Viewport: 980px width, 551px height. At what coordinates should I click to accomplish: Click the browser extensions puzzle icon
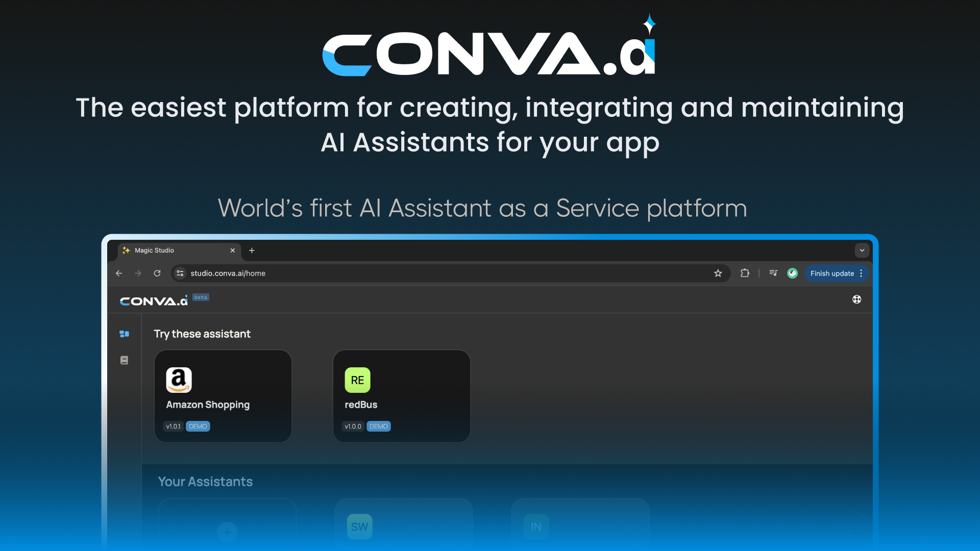tap(746, 273)
